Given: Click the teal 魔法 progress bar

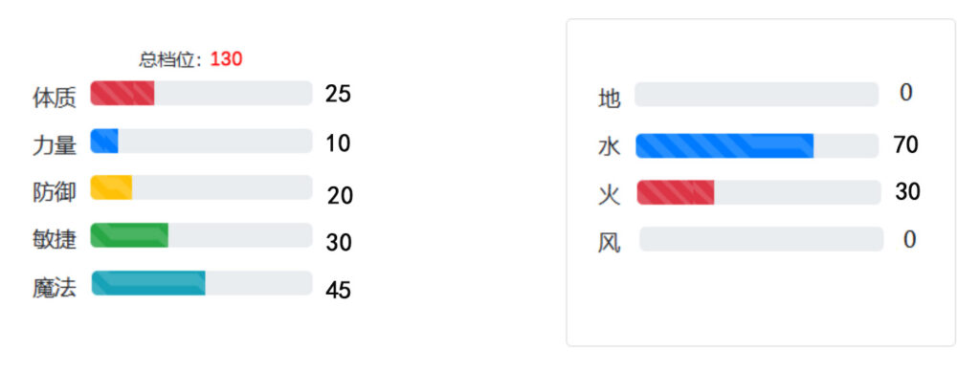Looking at the screenshot, I should pyautogui.click(x=202, y=283).
